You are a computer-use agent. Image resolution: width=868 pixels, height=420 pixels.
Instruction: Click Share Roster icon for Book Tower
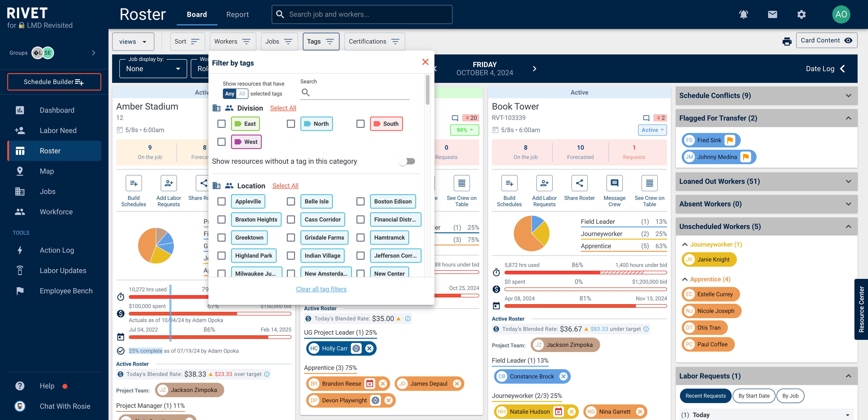coord(579,183)
